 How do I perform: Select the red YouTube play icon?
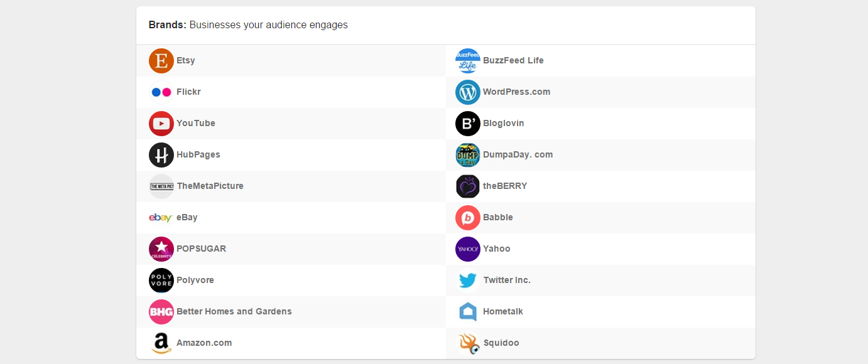click(161, 124)
